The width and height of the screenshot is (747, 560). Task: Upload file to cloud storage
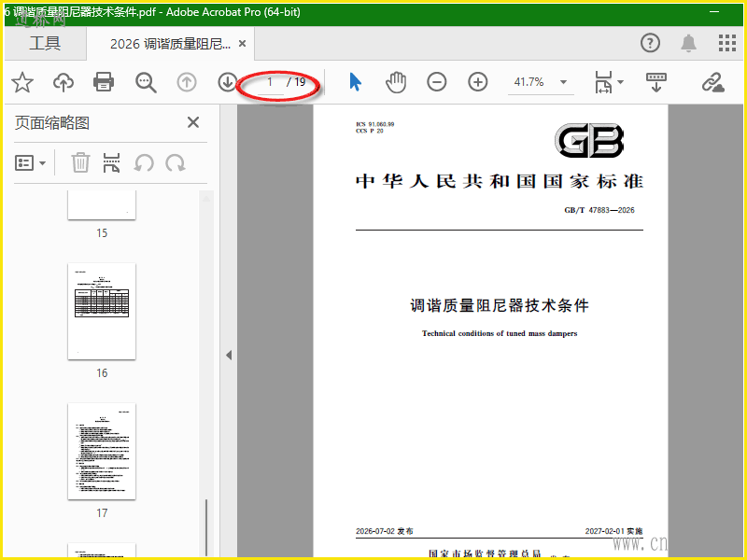63,82
